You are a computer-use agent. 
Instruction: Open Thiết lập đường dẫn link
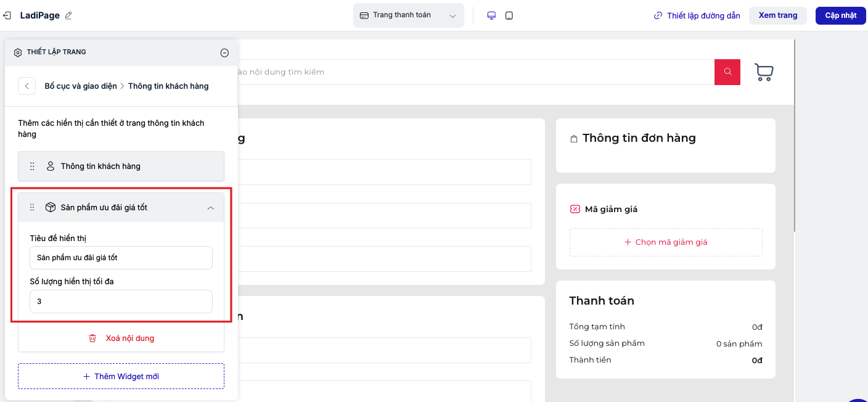[697, 15]
